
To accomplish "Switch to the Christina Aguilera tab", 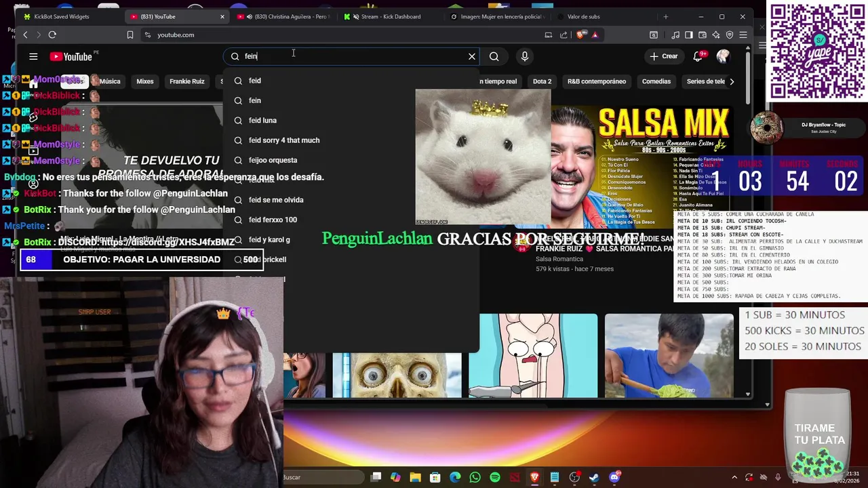I will (x=283, y=16).
